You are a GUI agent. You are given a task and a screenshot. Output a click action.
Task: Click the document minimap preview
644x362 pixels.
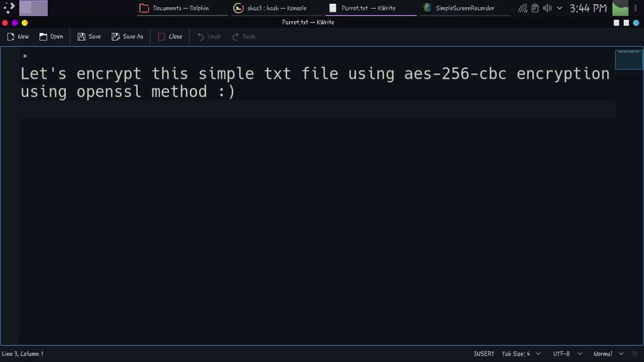(x=629, y=59)
